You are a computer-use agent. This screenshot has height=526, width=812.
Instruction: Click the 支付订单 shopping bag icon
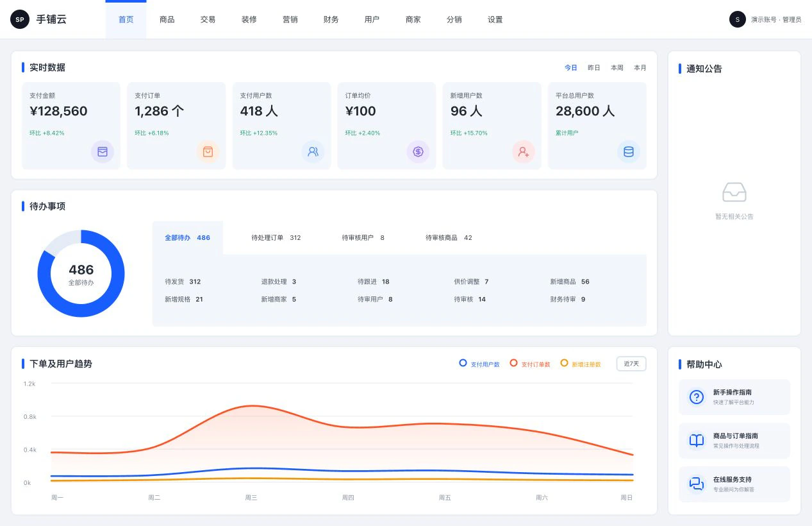[x=208, y=152]
